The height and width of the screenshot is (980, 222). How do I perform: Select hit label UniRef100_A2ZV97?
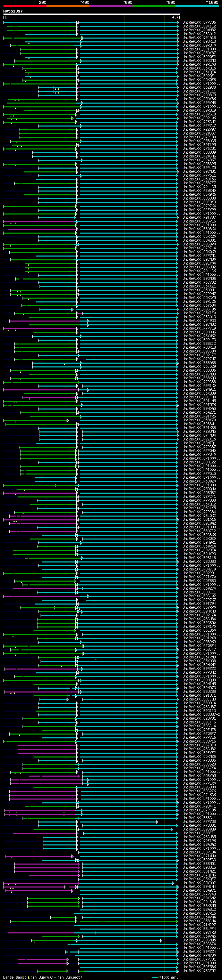coord(199,130)
